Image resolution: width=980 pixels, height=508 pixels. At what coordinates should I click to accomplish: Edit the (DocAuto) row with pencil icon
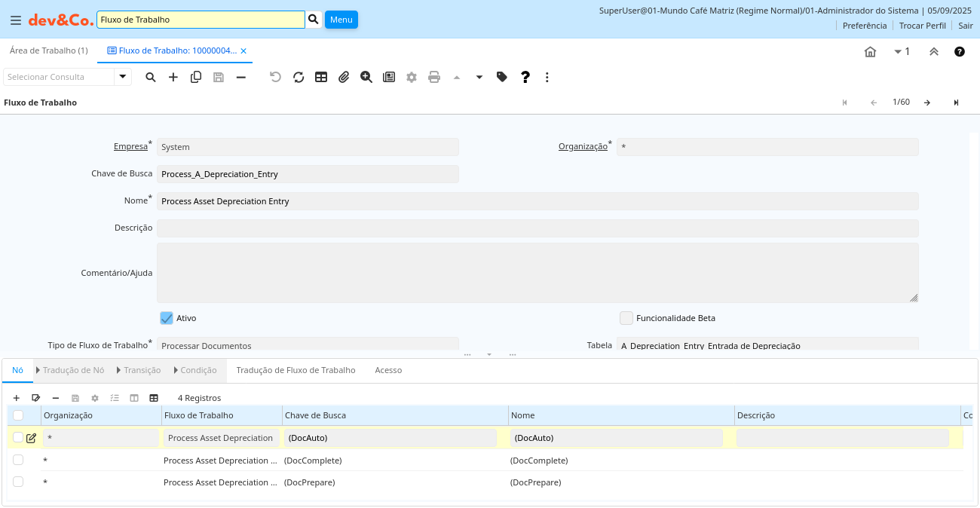point(31,438)
